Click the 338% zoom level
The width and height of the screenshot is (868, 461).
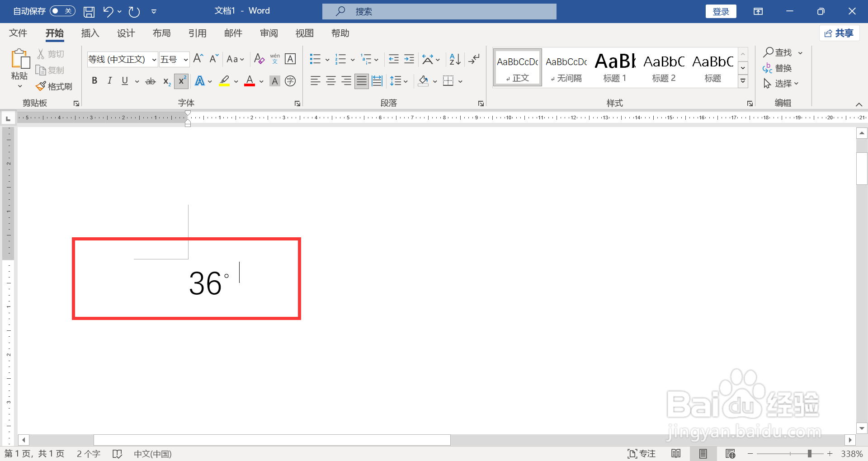[x=852, y=453]
